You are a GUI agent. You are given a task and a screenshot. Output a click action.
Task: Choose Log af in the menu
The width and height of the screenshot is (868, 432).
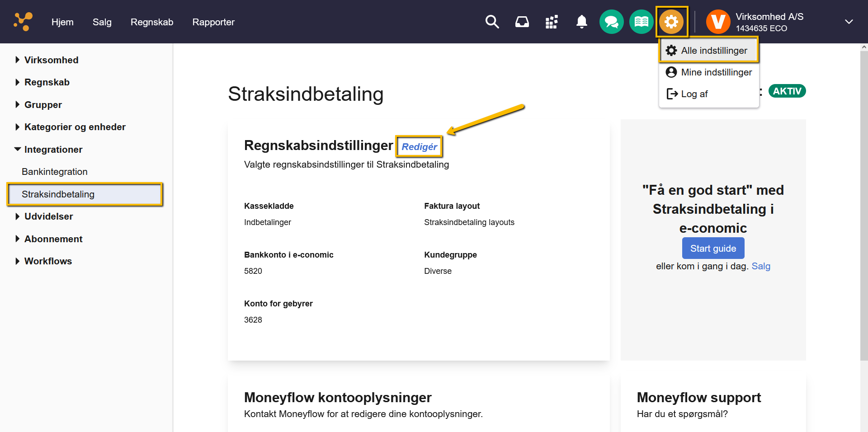click(708, 94)
